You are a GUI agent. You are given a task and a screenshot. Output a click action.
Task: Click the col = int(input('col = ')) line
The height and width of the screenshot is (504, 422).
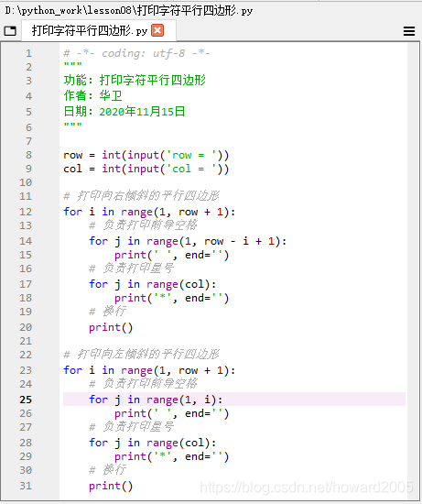[x=146, y=169]
